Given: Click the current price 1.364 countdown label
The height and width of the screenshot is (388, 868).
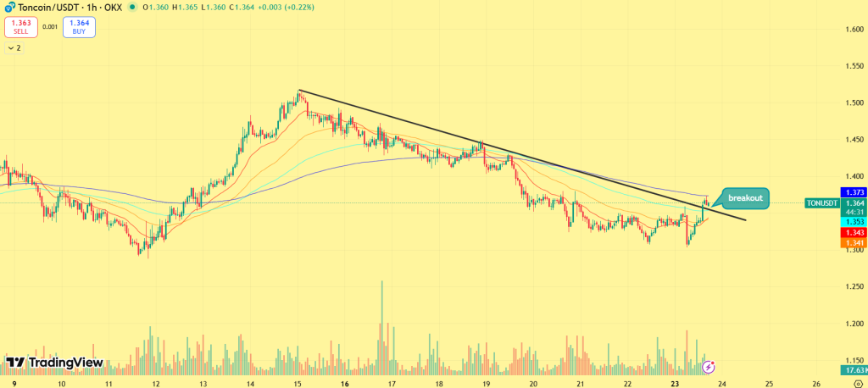Looking at the screenshot, I should pyautogui.click(x=852, y=208).
